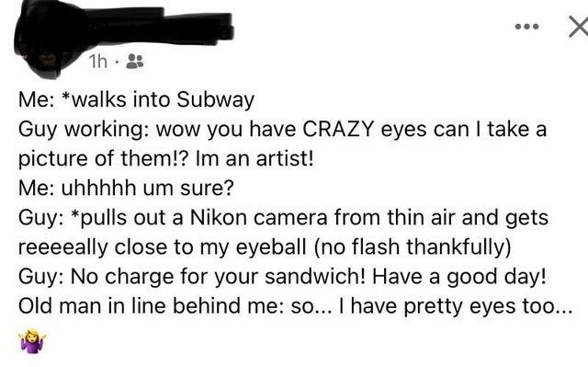The height and width of the screenshot is (367, 588).
Task: Click the phrase "I have pretty eyes too..."
Action: [x=456, y=306]
